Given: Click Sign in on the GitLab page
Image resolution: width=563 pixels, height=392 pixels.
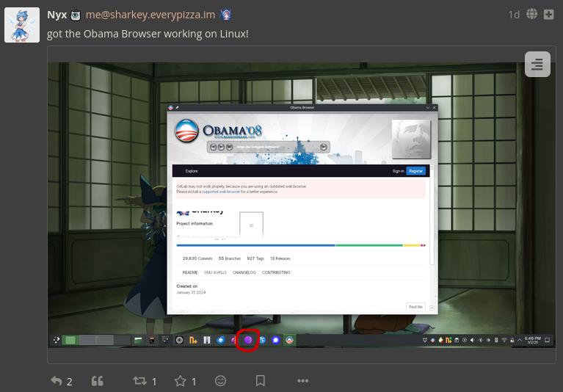Looking at the screenshot, I should pos(398,171).
